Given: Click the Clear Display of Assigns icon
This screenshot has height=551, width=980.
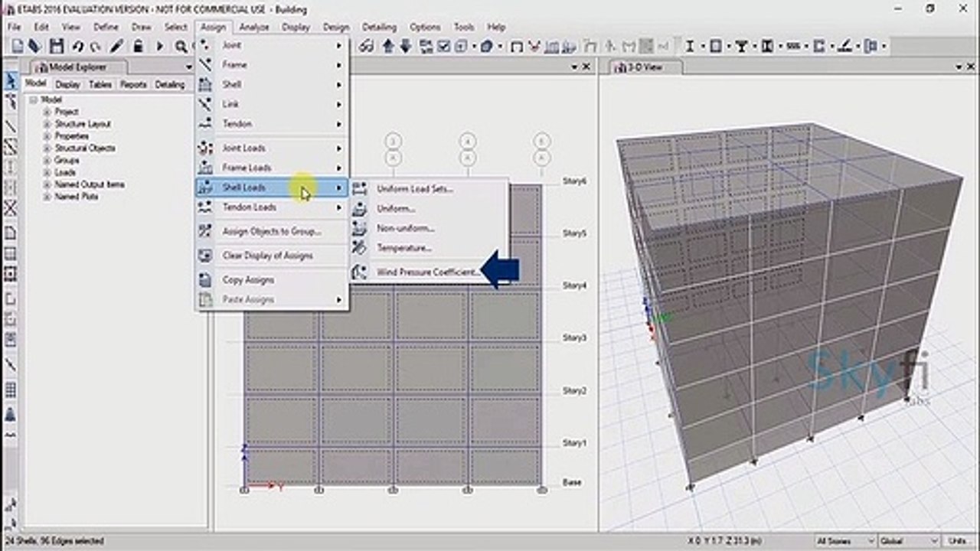Looking at the screenshot, I should (x=205, y=256).
